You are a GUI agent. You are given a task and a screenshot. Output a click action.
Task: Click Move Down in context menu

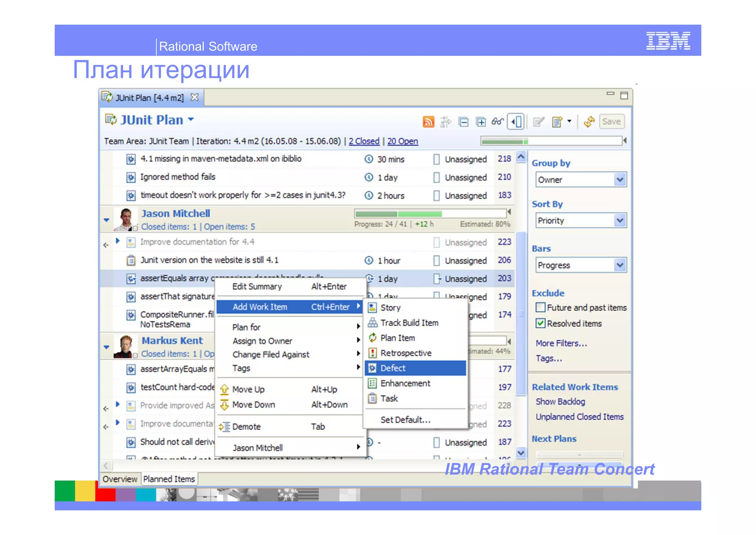(x=290, y=405)
